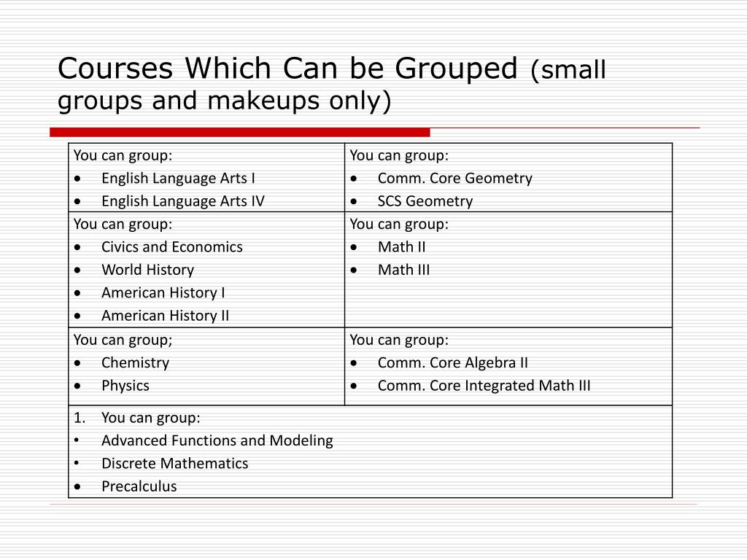Click "Precalculus" entry

pos(139,486)
